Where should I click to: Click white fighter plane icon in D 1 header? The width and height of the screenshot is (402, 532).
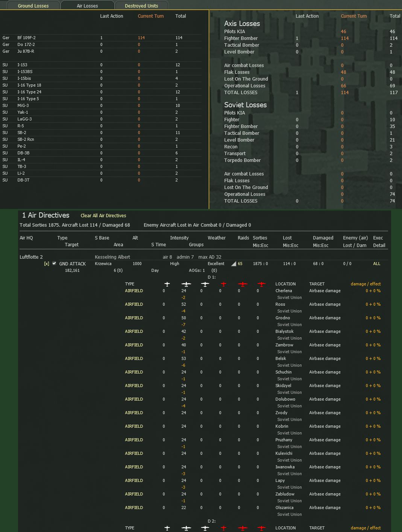pos(167,284)
